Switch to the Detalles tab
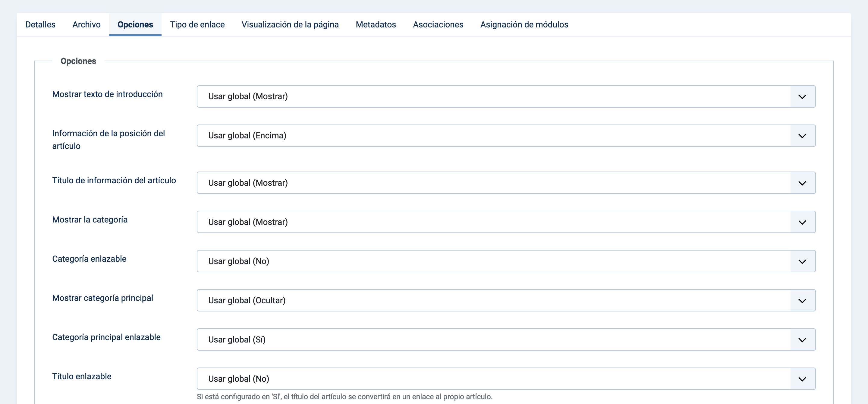Screen dimensions: 868x404 click(40, 25)
